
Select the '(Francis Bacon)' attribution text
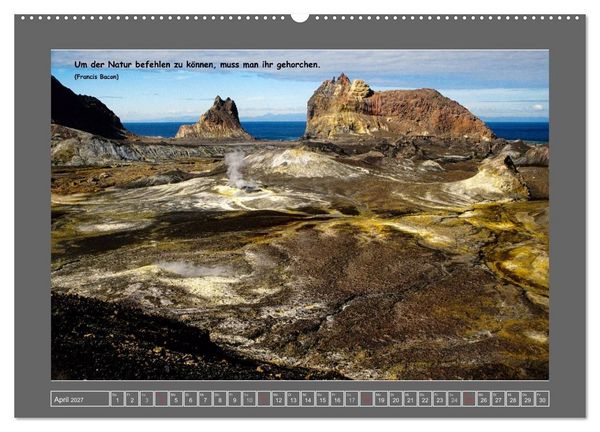[x=96, y=77]
